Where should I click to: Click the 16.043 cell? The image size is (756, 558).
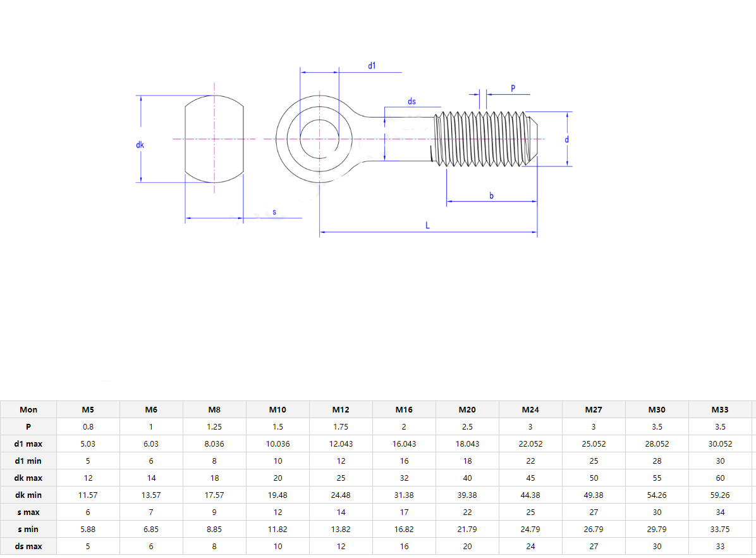[x=404, y=443]
